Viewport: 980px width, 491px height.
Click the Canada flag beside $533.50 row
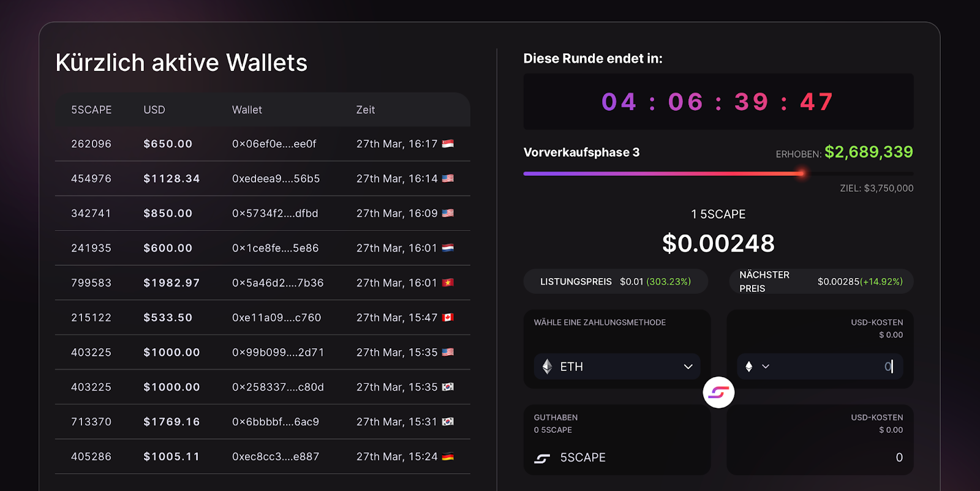pyautogui.click(x=448, y=318)
